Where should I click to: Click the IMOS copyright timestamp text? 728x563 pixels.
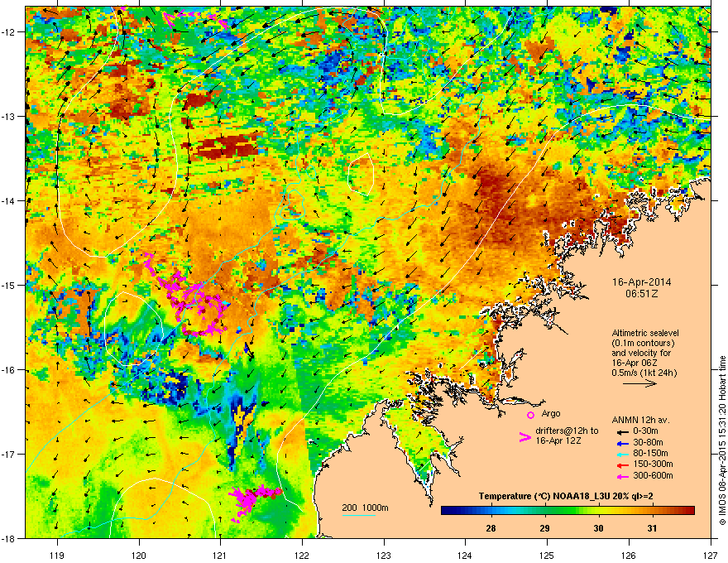click(722, 440)
